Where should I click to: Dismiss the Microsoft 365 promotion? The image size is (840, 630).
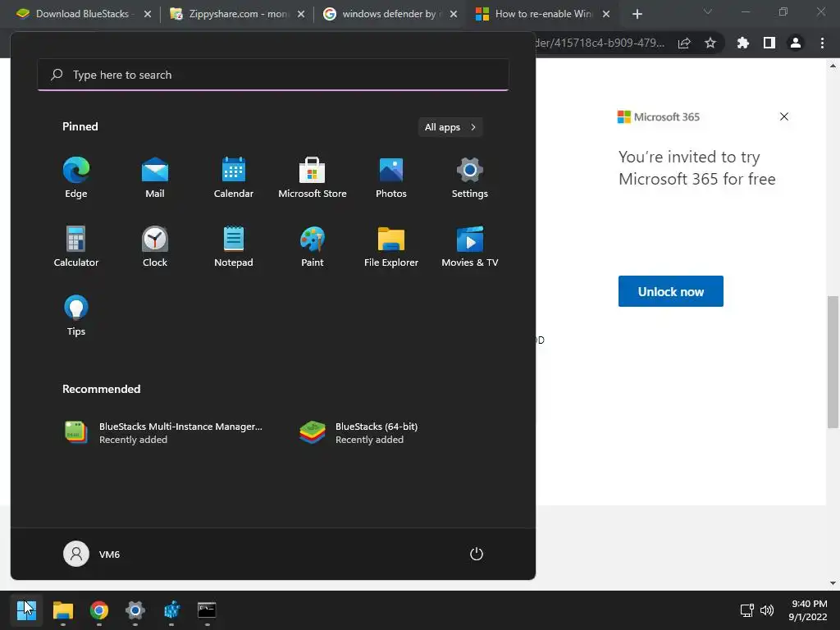[783, 116]
